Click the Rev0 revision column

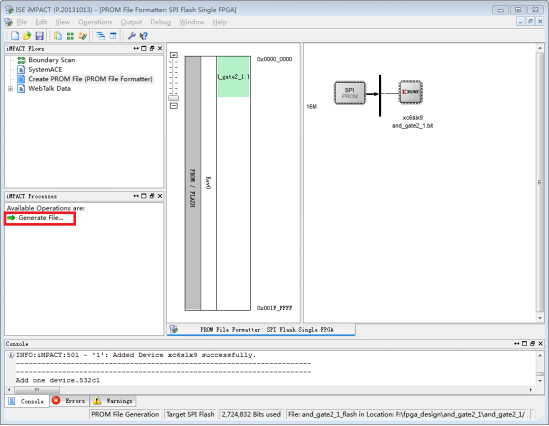[208, 183]
